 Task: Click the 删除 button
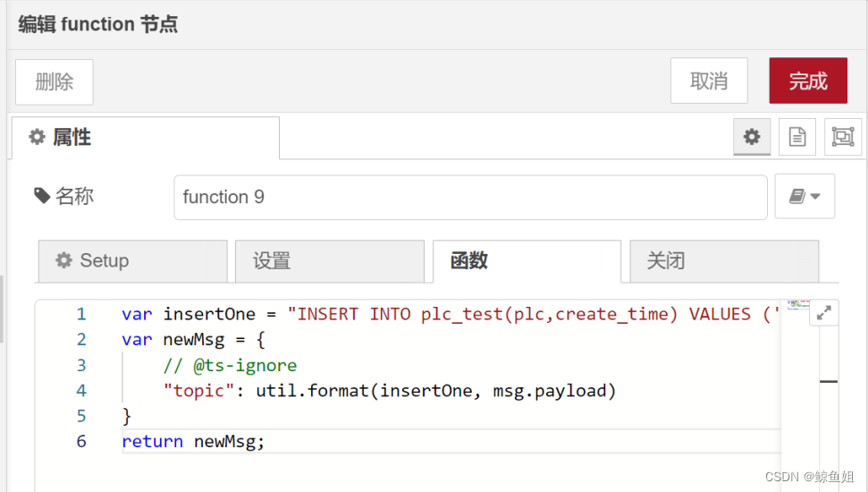click(x=55, y=82)
